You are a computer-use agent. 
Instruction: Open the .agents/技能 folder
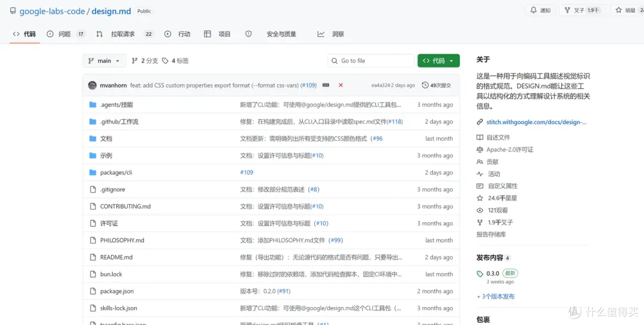pyautogui.click(x=117, y=105)
